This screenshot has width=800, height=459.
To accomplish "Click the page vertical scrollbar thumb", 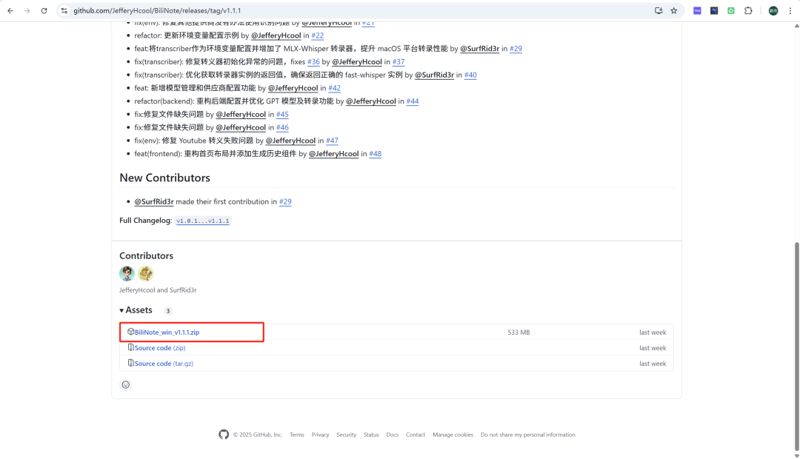I will click(x=796, y=344).
